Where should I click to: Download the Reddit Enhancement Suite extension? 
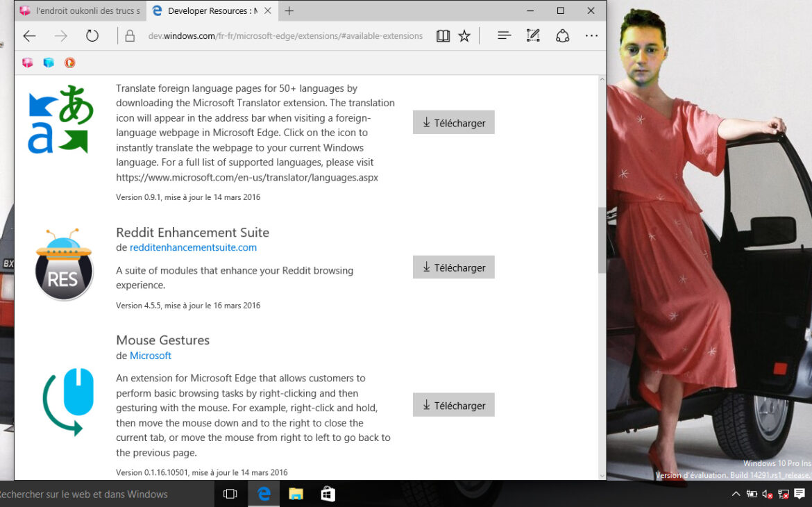pyautogui.click(x=453, y=267)
